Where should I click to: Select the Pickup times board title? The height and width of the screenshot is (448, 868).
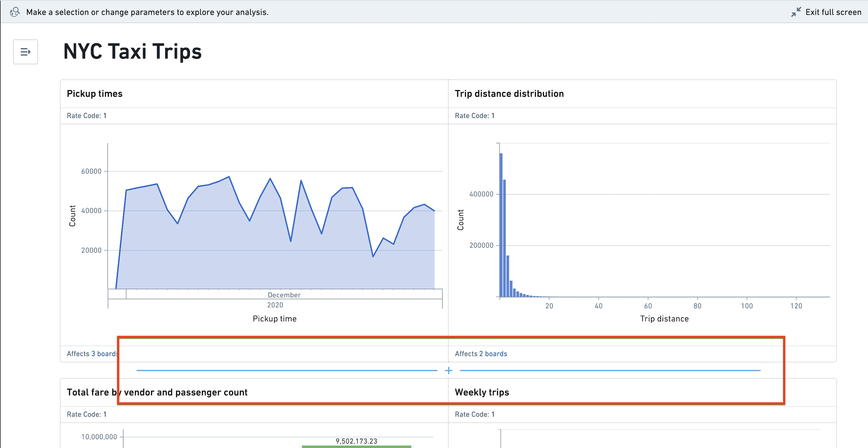click(x=95, y=94)
